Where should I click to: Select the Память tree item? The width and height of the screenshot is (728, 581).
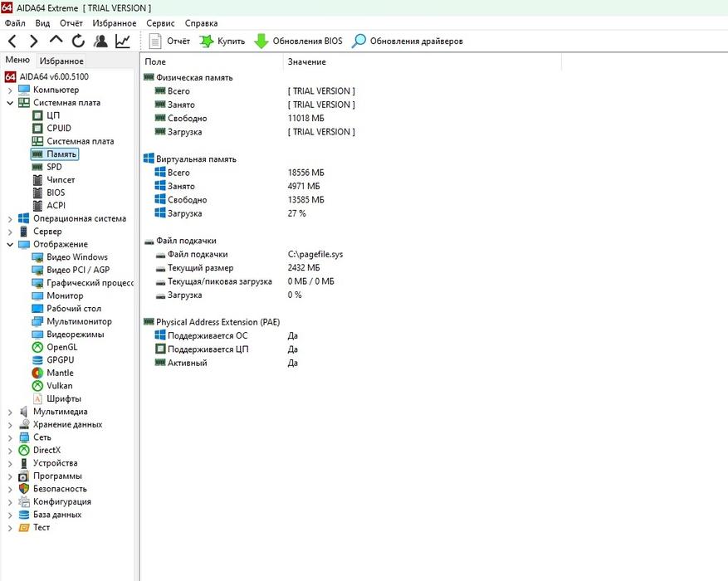click(x=55, y=154)
